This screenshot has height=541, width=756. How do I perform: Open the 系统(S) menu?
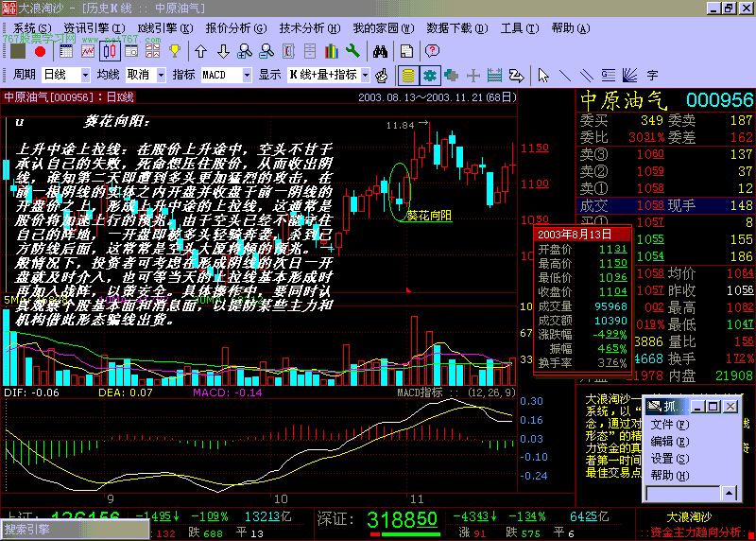pos(32,28)
